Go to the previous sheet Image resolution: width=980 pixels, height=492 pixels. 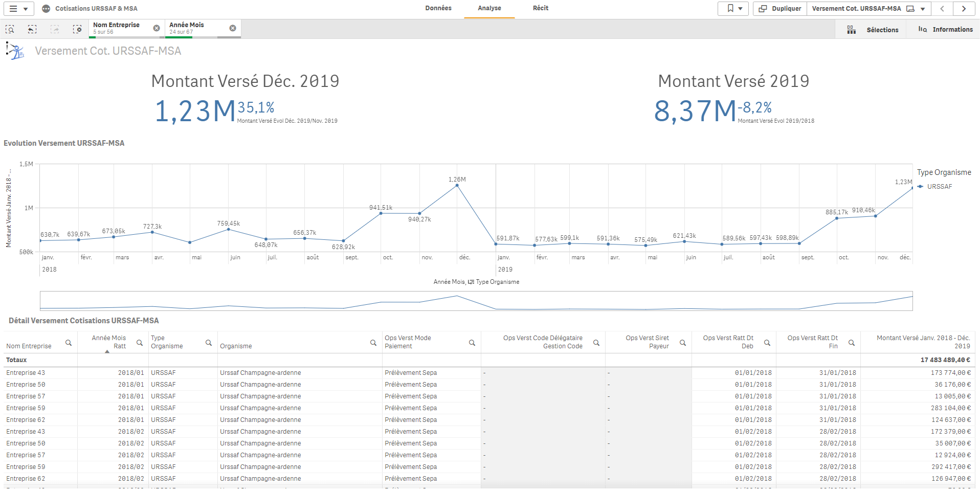click(x=942, y=9)
